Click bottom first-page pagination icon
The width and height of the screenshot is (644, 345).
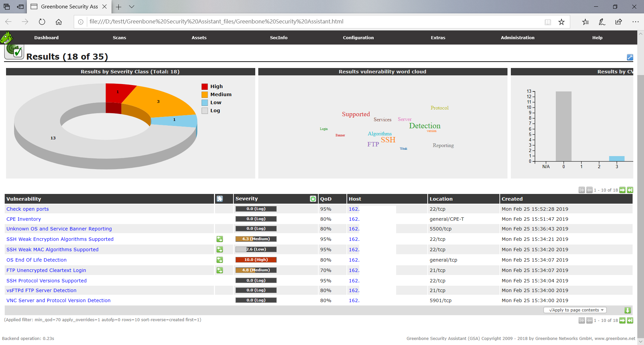coord(582,321)
